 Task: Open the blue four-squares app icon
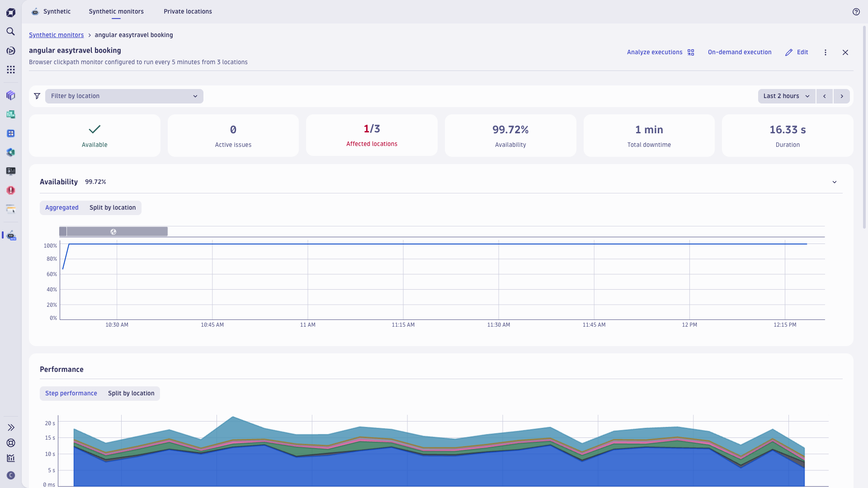point(11,133)
